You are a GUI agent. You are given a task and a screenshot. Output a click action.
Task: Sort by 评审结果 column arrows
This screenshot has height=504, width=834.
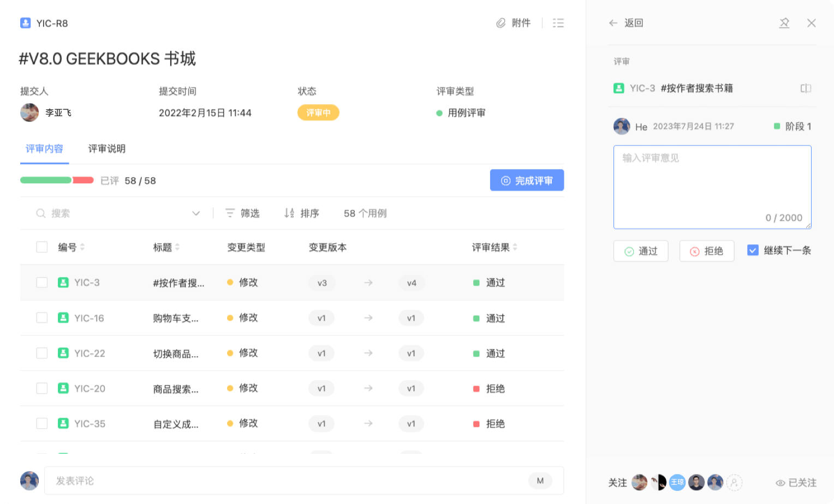click(x=515, y=247)
